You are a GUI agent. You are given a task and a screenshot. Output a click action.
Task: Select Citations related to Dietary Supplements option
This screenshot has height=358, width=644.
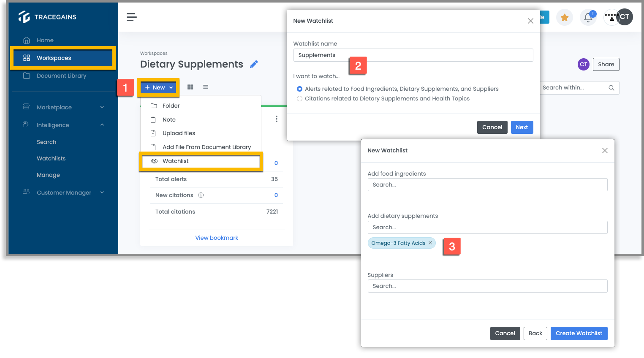tap(299, 98)
